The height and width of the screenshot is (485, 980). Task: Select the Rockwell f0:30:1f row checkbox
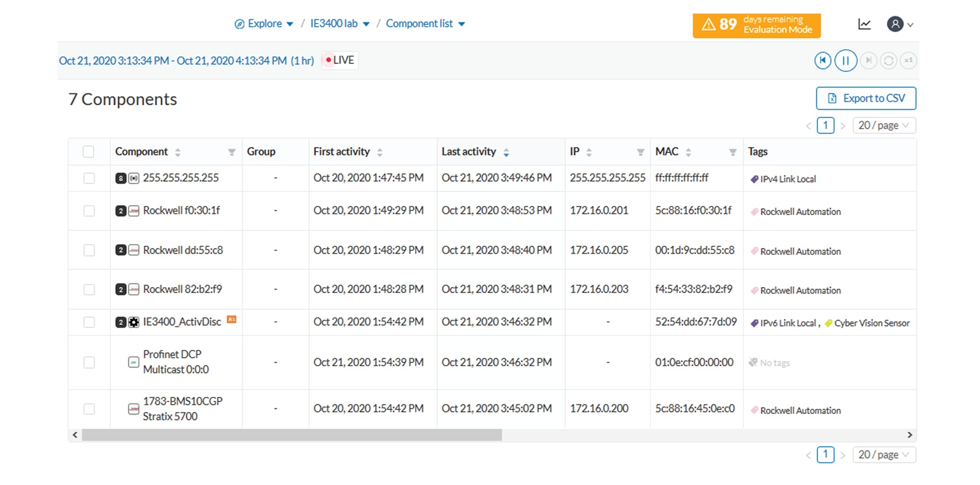click(89, 211)
